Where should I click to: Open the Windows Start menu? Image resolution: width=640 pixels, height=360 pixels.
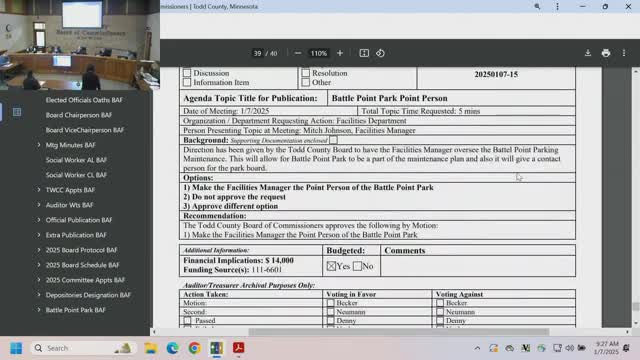click(x=16, y=348)
